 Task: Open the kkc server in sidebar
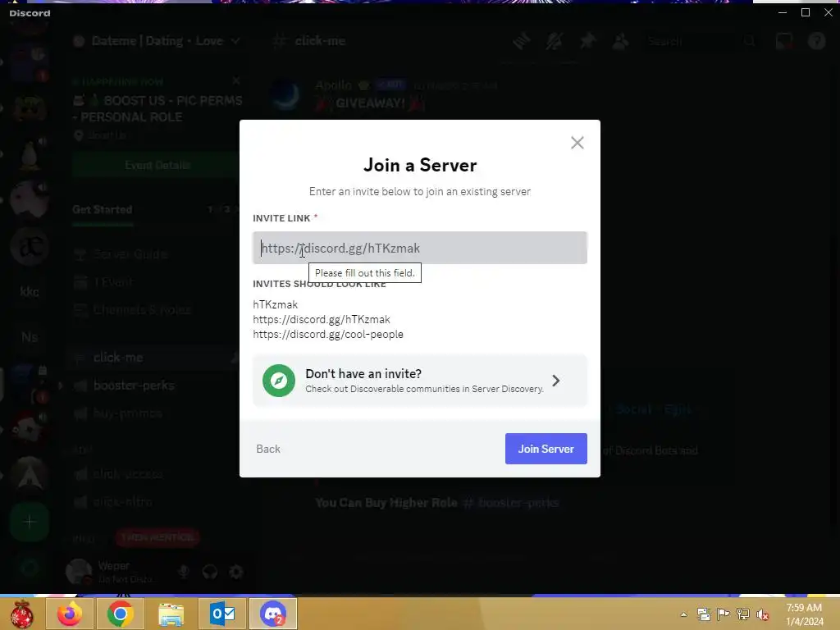tap(30, 292)
